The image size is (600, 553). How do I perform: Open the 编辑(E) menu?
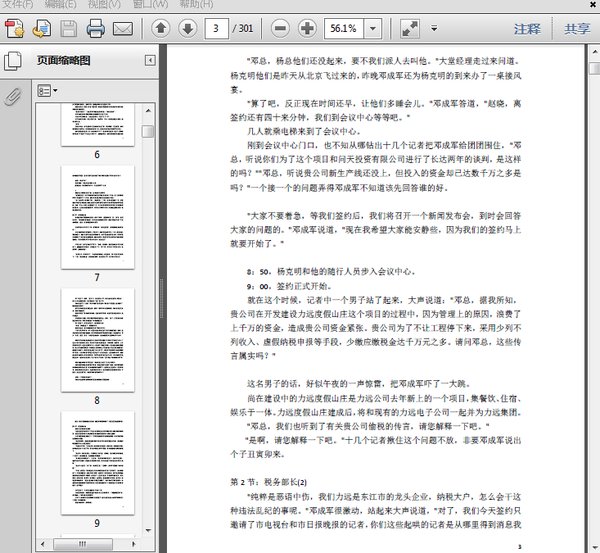click(x=60, y=4)
